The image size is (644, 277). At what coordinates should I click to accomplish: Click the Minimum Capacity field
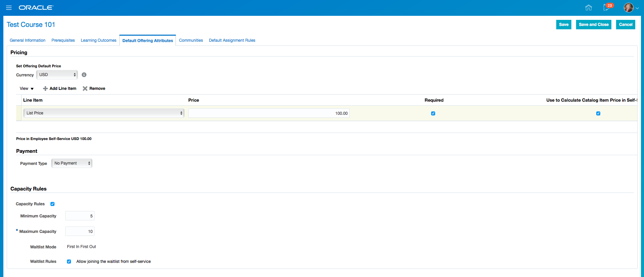[x=80, y=216]
